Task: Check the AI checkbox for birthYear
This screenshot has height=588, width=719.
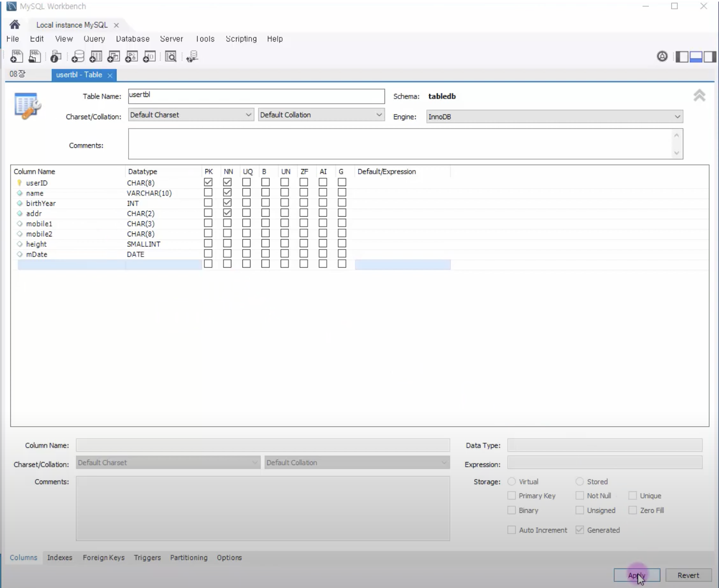Action: tap(323, 203)
